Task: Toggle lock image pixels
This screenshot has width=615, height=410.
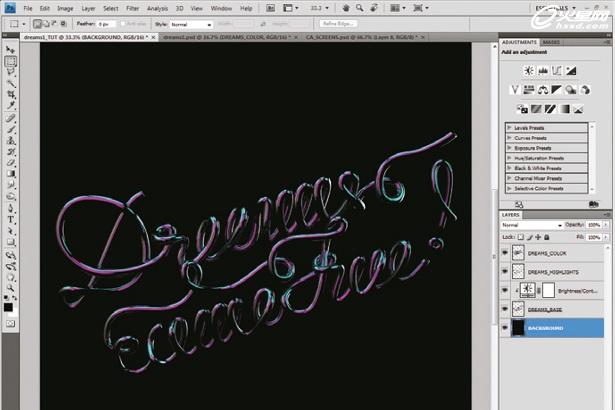Action: click(529, 237)
